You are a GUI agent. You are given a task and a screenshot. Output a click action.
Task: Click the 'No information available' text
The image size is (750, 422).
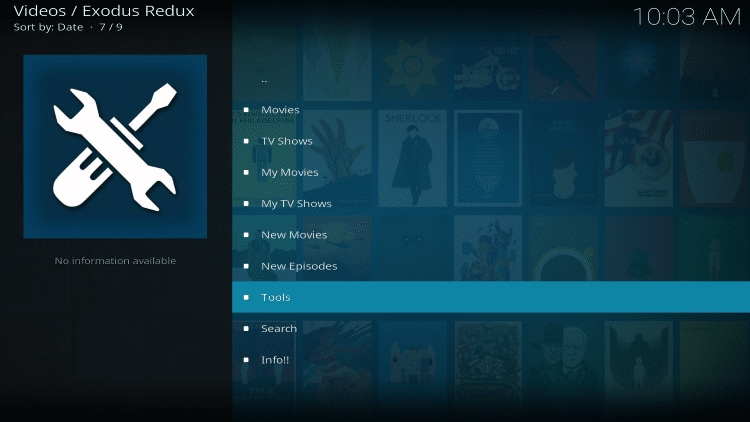click(115, 261)
